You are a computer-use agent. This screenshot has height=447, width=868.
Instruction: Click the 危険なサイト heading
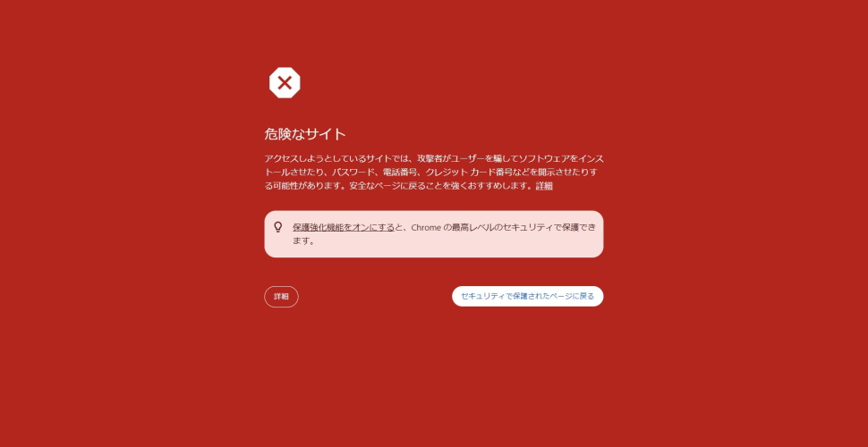point(305,134)
